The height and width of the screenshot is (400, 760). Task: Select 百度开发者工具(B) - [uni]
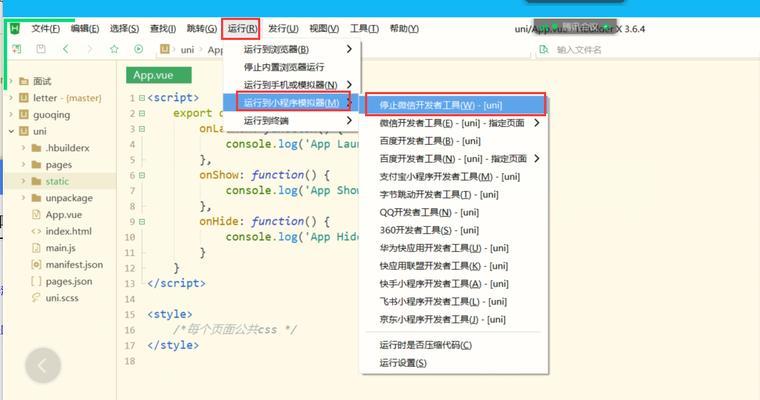455,141
